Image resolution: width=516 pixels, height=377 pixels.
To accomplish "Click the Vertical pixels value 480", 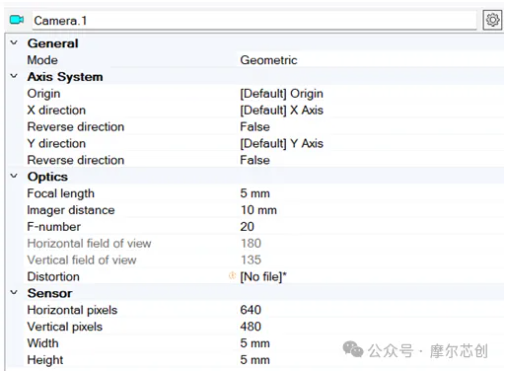I will tap(251, 327).
